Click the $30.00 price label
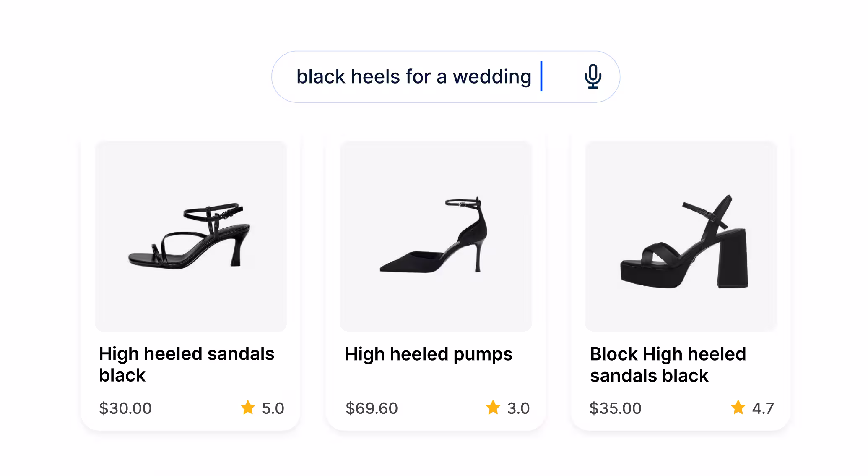 [125, 408]
